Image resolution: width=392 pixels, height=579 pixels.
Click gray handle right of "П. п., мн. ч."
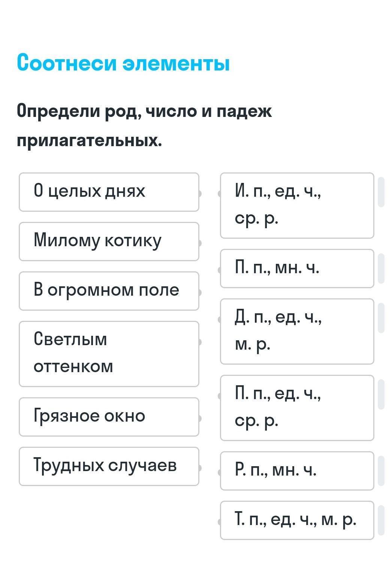click(x=381, y=268)
